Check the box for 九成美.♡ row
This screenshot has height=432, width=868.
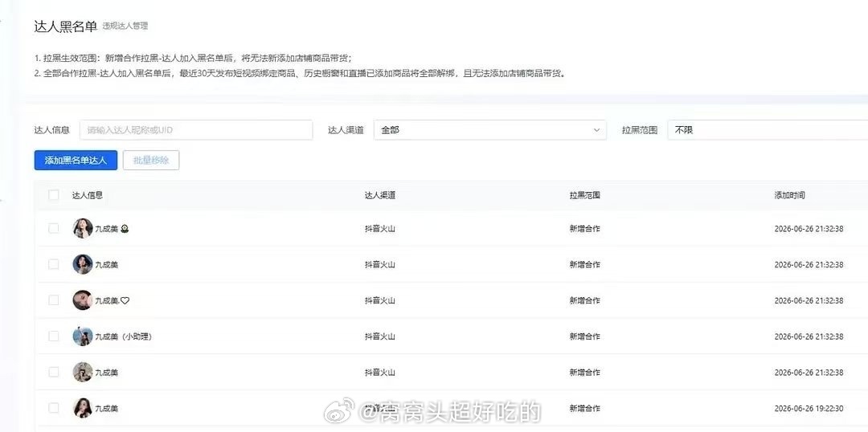(54, 300)
